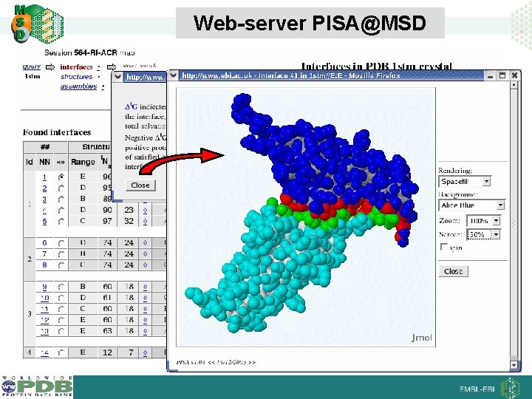Click the Jmol molecule viewer canvas
The image size is (532, 399).
(306, 217)
